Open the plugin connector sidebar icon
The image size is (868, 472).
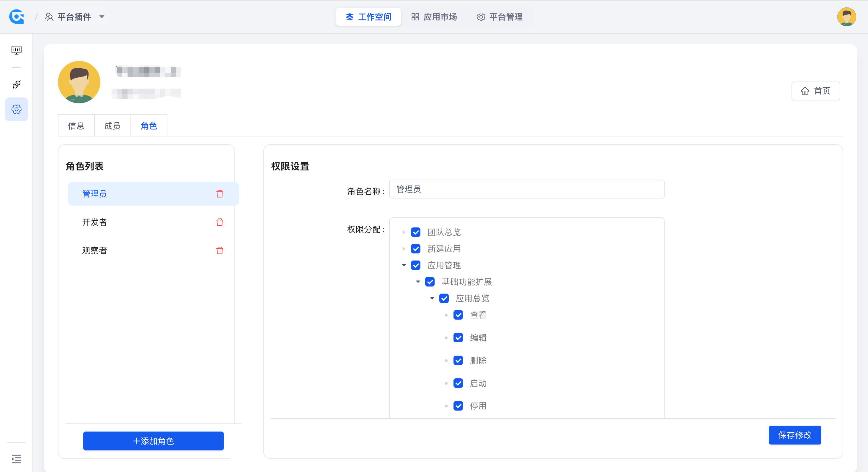[x=16, y=84]
